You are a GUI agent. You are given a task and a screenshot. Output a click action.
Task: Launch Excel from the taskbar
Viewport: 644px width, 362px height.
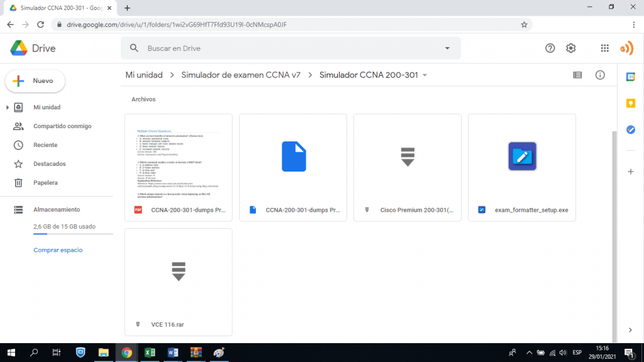pos(150,353)
